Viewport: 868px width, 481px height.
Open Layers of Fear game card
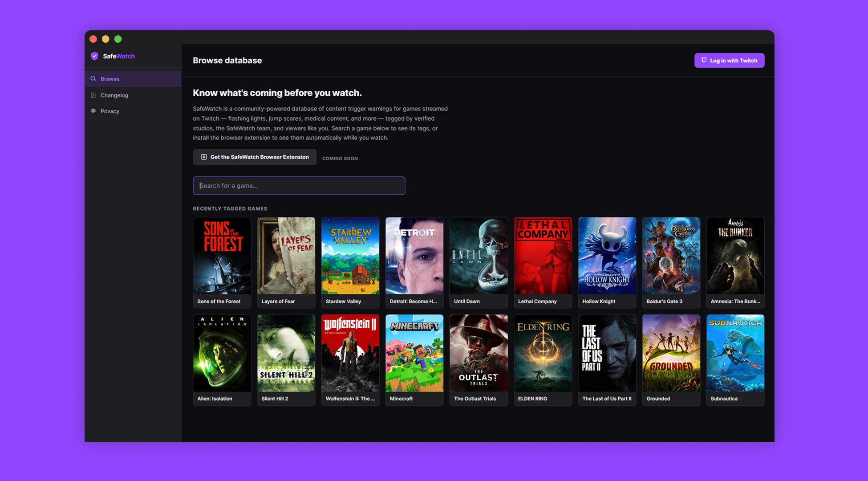point(286,262)
